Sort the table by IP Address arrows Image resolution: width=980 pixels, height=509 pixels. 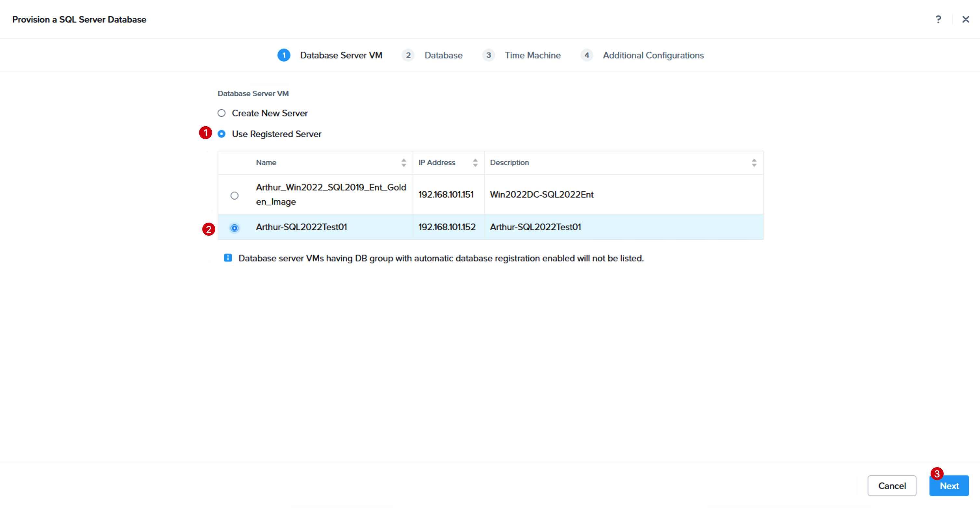point(475,163)
